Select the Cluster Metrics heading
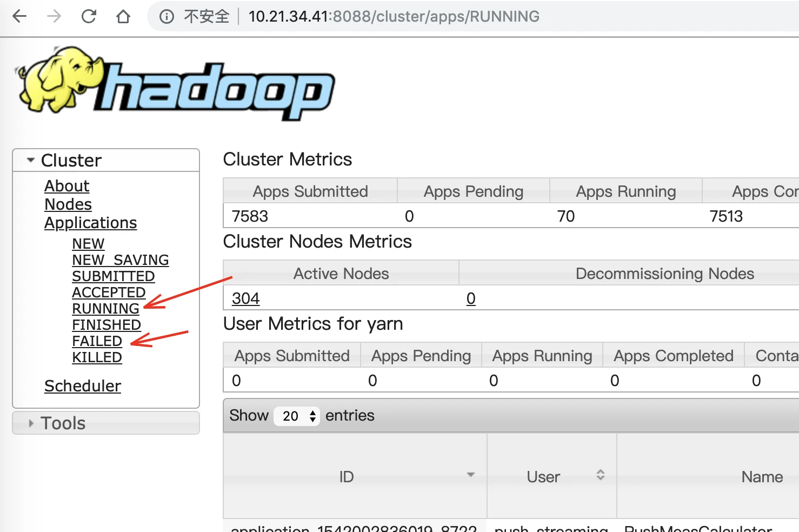The image size is (799, 532). (288, 159)
